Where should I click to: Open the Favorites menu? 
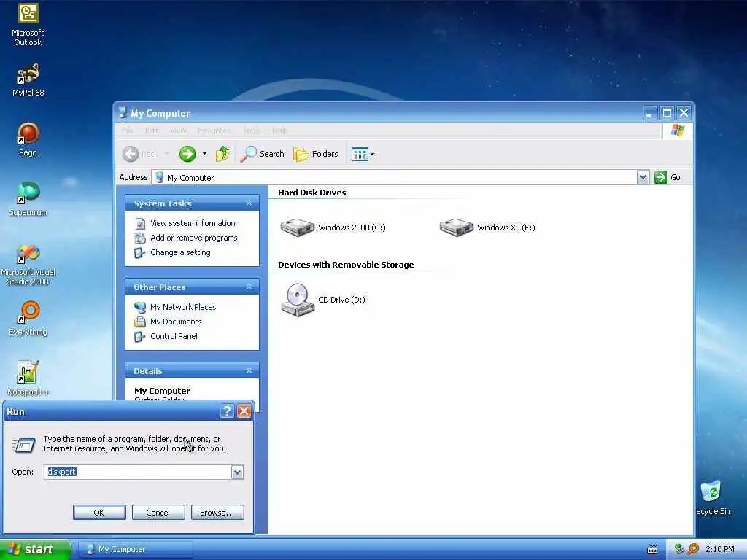click(214, 131)
